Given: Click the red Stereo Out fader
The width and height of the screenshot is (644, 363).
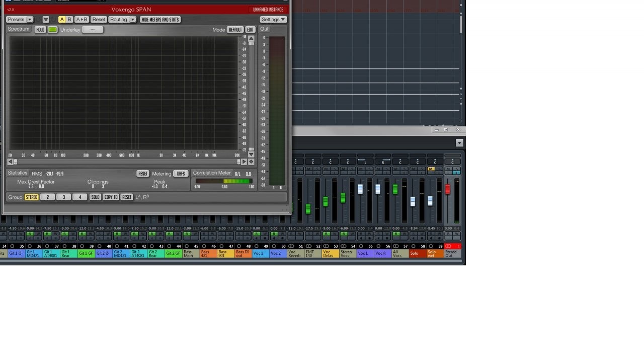Looking at the screenshot, I should (447, 189).
